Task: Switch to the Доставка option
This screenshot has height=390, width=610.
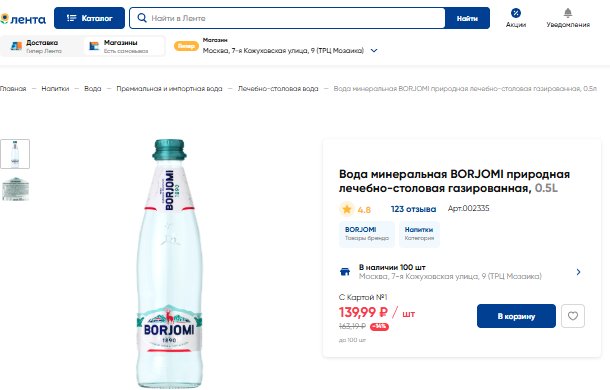Action: coord(42,46)
